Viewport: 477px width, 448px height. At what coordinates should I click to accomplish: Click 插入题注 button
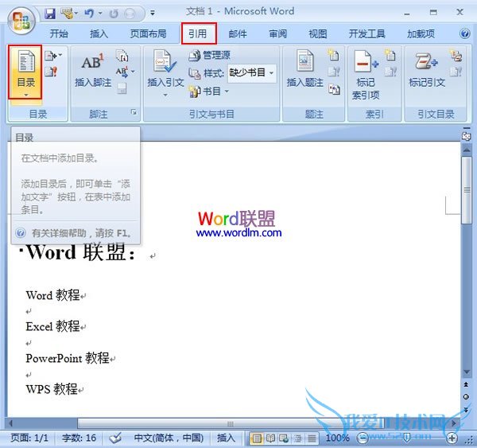point(304,70)
